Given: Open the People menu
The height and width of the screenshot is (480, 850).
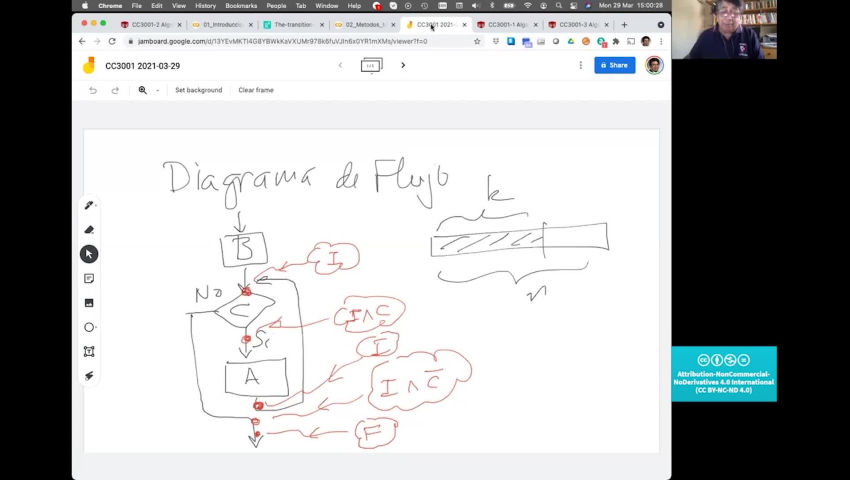Looking at the screenshot, I should click(276, 5).
